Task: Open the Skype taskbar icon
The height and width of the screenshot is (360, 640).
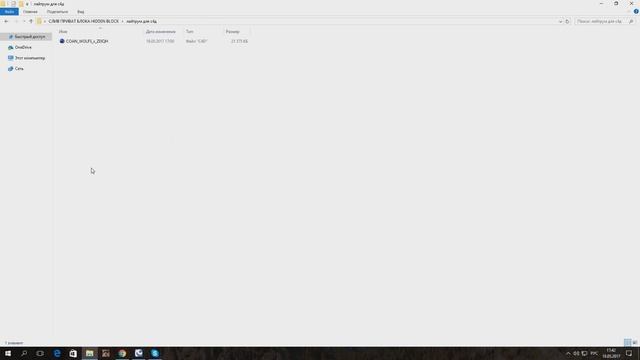Action: 155,353
